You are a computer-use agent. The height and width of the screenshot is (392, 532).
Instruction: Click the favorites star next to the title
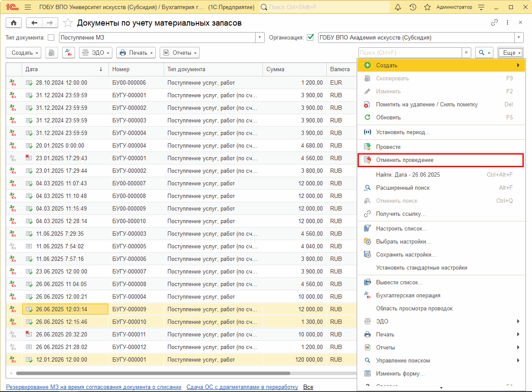pyautogui.click(x=68, y=23)
